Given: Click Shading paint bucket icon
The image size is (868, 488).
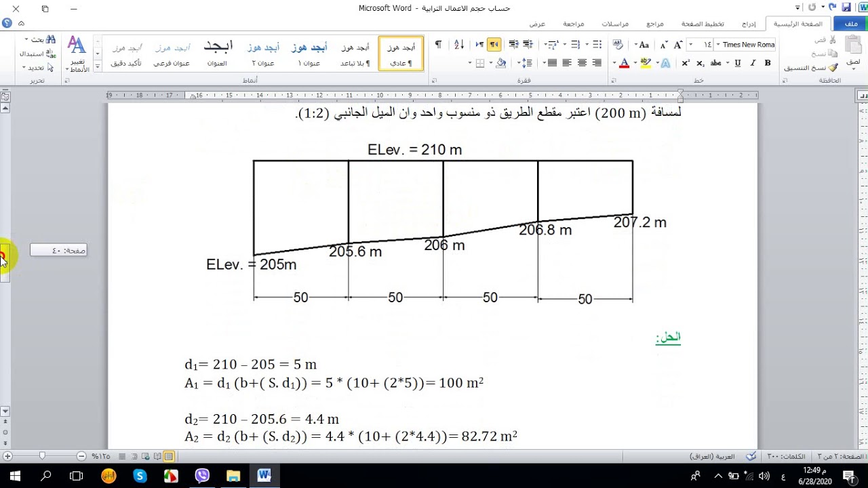Looking at the screenshot, I should [502, 63].
